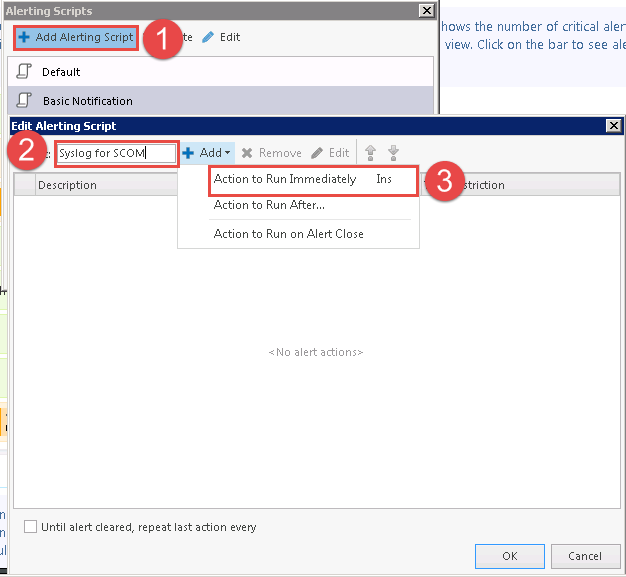626x577 pixels.
Task: Select the Basic Notification script row
Action: (220, 101)
